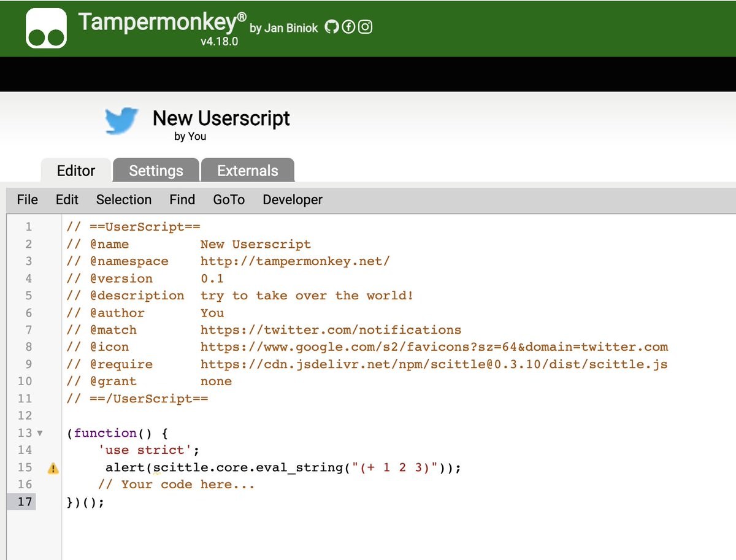Screen dimensions: 736x560
Task: Click the Tampermonkey title text
Action: pyautogui.click(x=163, y=22)
